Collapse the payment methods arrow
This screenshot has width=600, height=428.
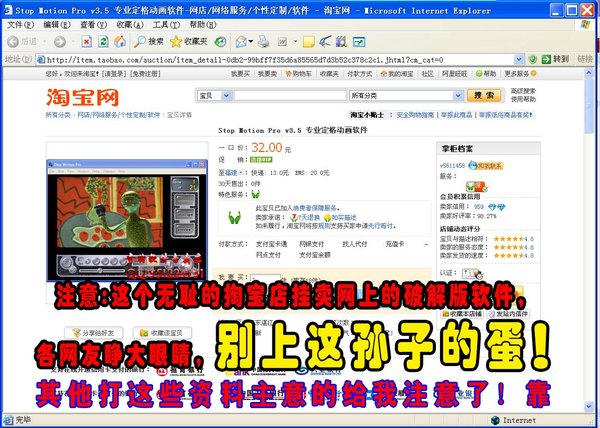[426, 244]
